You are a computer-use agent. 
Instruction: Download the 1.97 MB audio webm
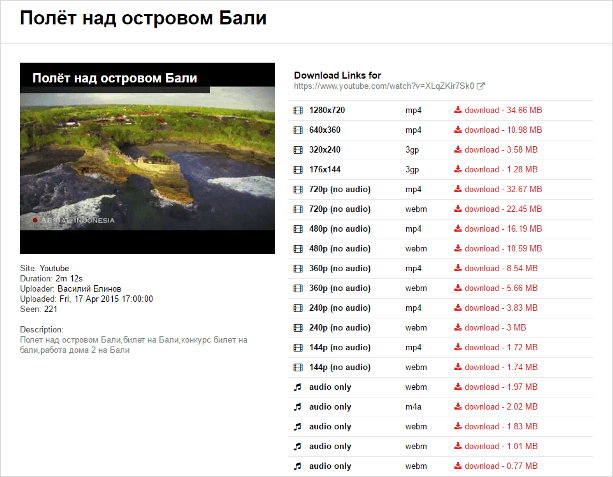pos(495,387)
